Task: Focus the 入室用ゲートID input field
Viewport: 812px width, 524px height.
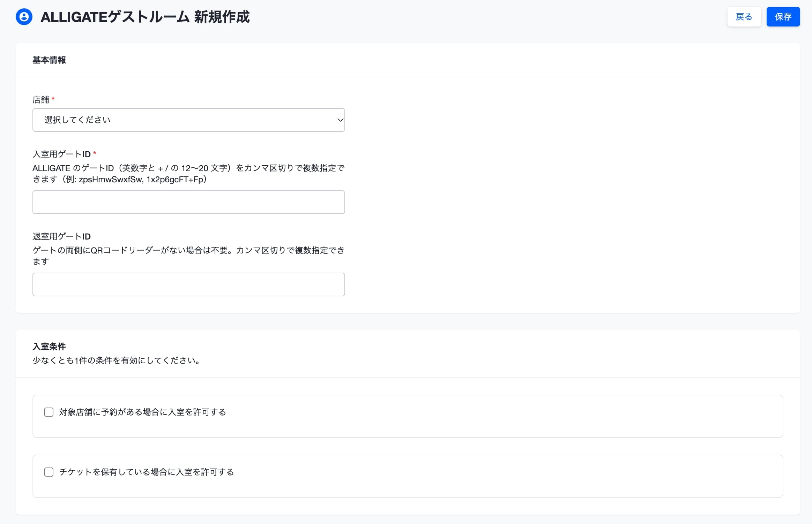Action: pos(188,202)
